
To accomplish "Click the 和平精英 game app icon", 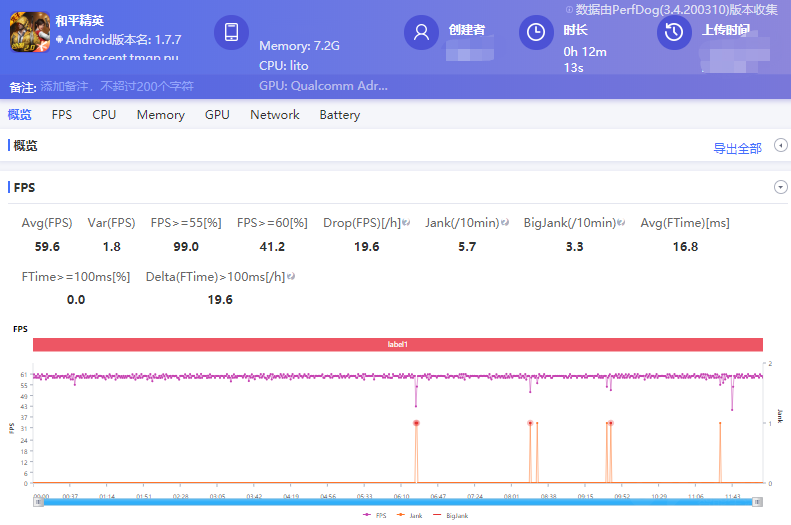I will tap(30, 32).
